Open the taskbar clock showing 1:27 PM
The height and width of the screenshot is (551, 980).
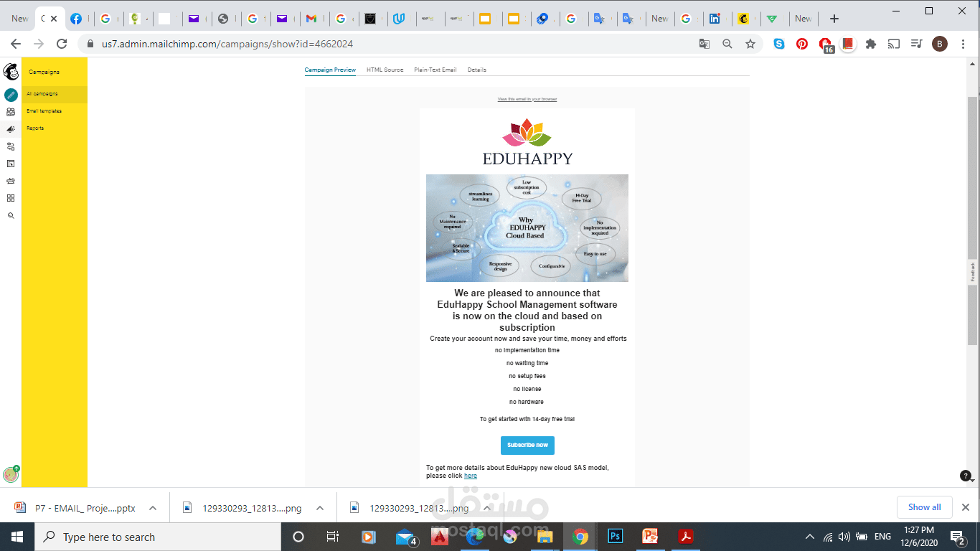tap(918, 537)
